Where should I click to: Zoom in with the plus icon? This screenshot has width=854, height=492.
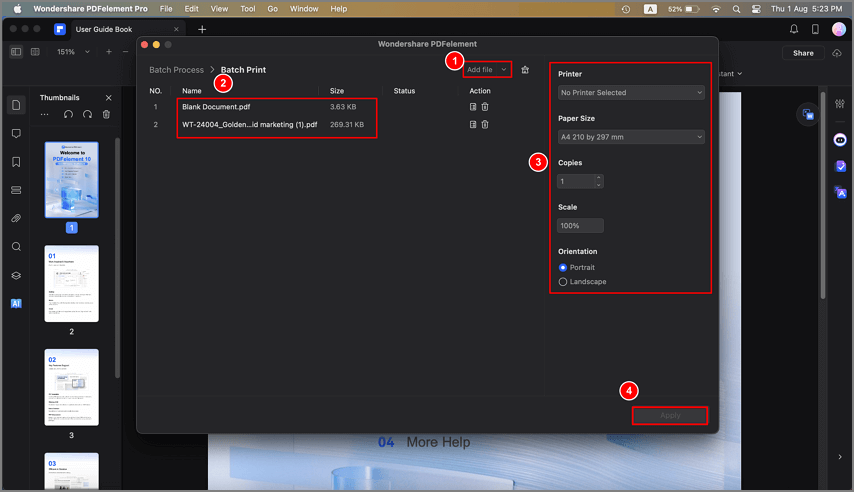[109, 52]
